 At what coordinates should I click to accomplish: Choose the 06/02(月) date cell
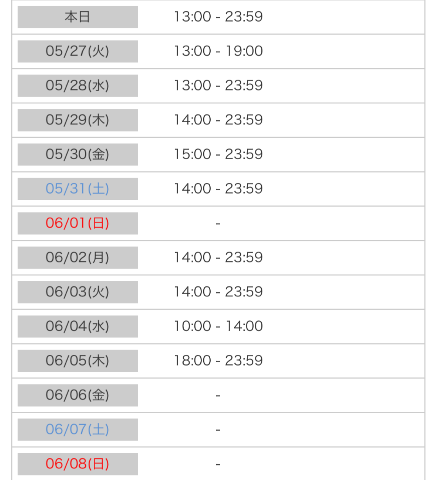tap(78, 258)
